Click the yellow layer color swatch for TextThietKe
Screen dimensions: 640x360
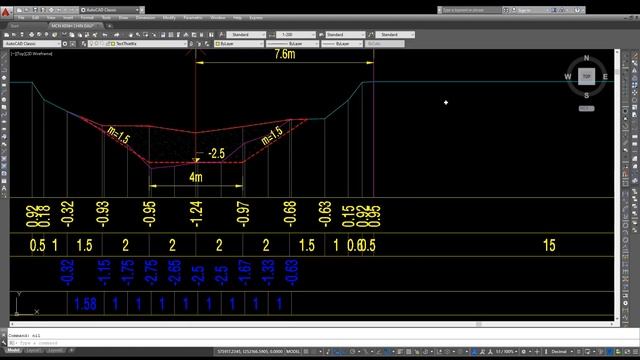click(x=113, y=44)
